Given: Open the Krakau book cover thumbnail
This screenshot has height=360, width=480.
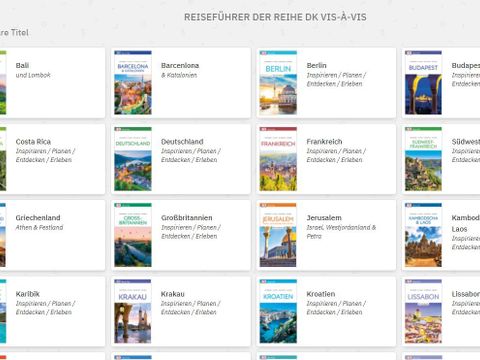Looking at the screenshot, I should point(133,311).
